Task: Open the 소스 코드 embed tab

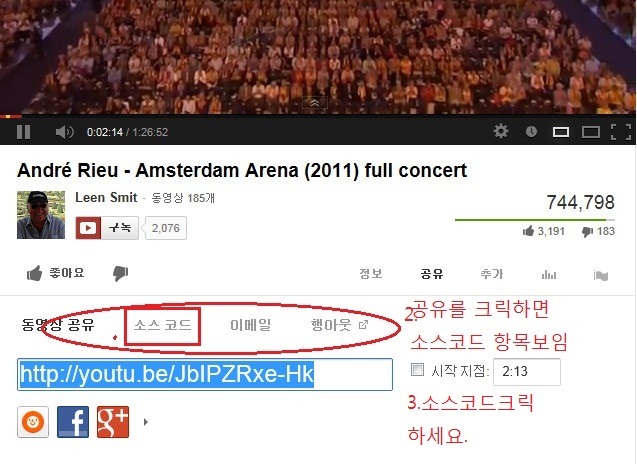Action: pos(162,325)
